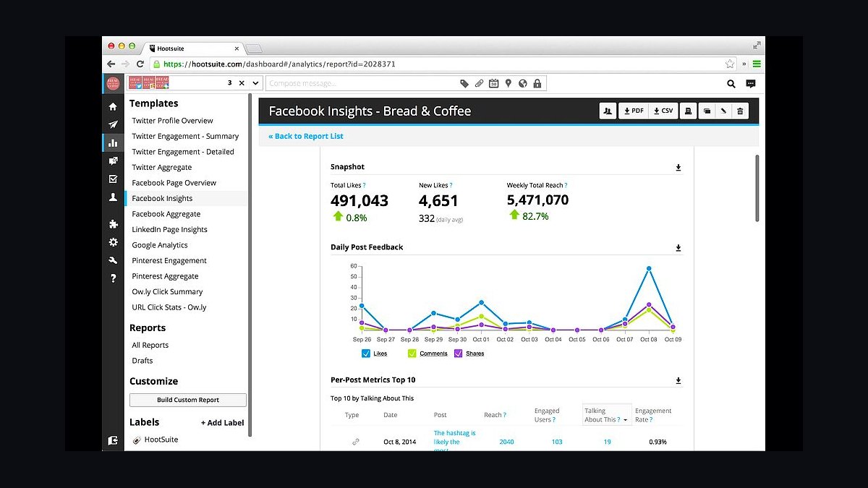Open the Tools wrench icon in sidebar
This screenshot has height=488, width=868.
pos(113,260)
